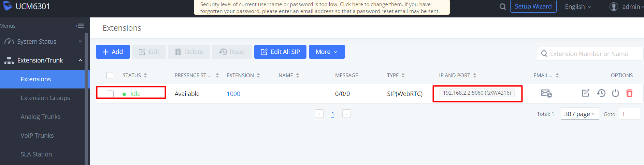
Task: Check the checkbox for extension 1000 row
Action: coord(110,94)
